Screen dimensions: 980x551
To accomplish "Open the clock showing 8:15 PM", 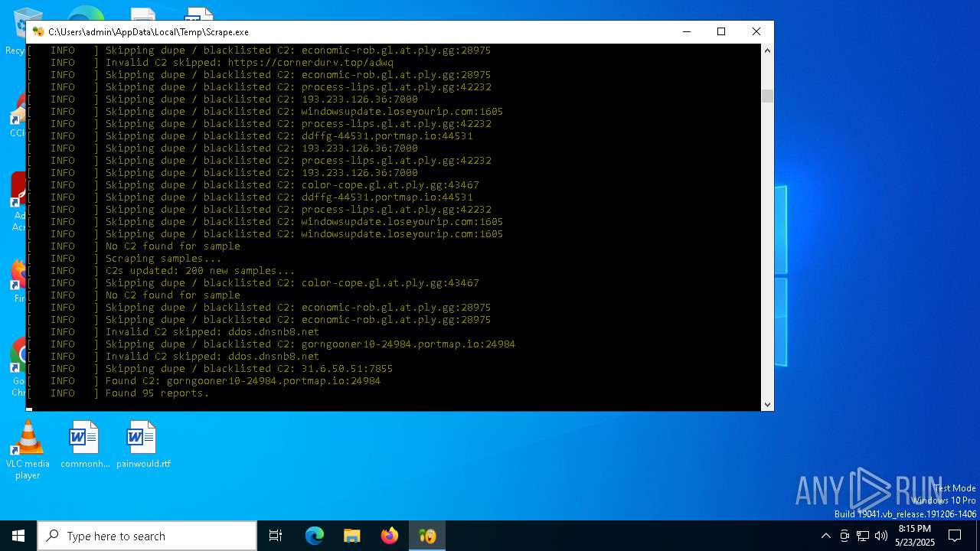I will tap(915, 536).
